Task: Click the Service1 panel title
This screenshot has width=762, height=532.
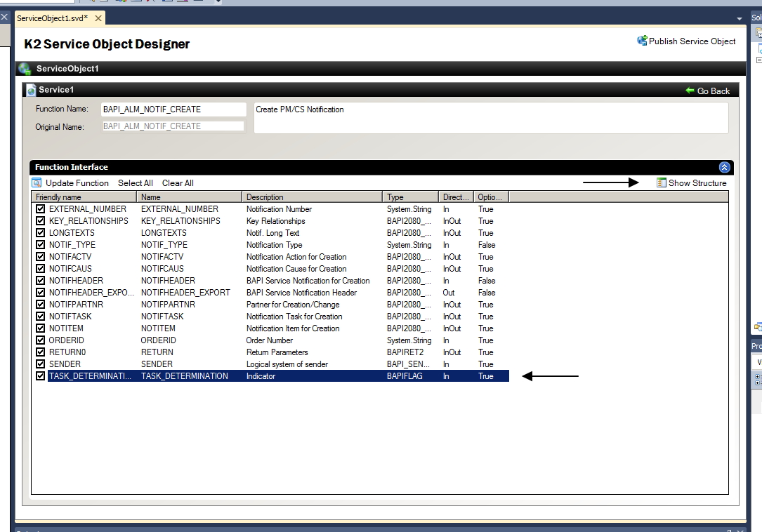Action: tap(56, 89)
